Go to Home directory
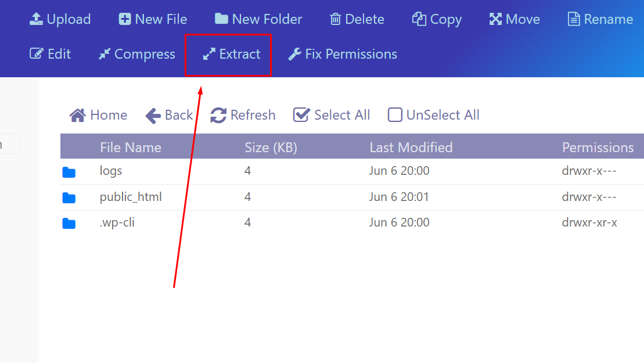The image size is (644, 363). 98,115
